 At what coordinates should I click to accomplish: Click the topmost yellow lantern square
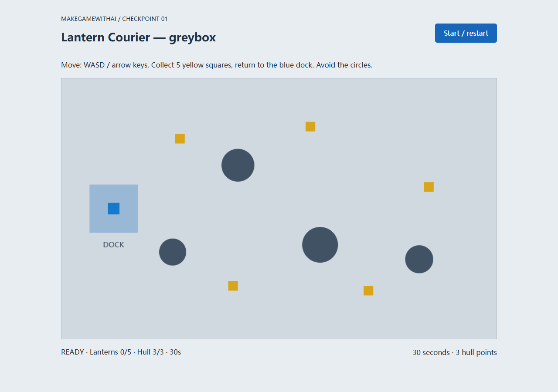pos(310,127)
